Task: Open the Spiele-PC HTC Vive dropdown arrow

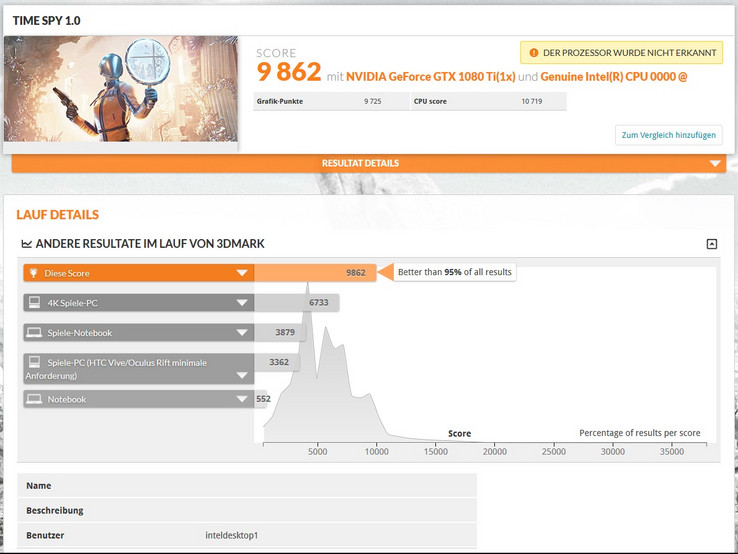Action: click(x=242, y=375)
